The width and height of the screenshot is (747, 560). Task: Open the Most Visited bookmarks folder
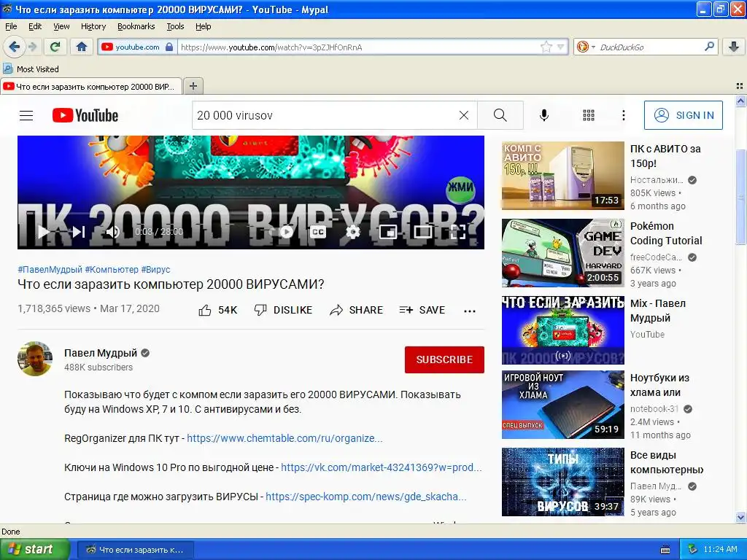[31, 69]
